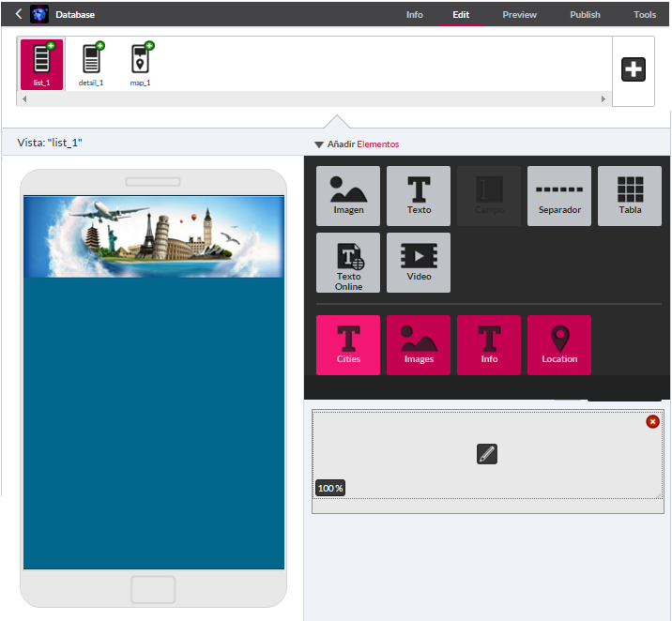Add a Texto element
The width and height of the screenshot is (672, 621).
coord(419,196)
